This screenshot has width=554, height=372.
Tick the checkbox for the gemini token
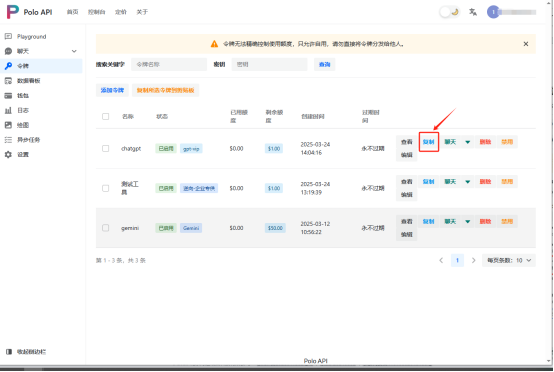[x=106, y=228]
